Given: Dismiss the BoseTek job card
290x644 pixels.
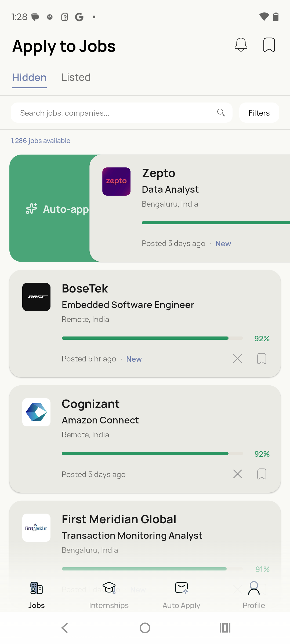Looking at the screenshot, I should click(x=238, y=358).
